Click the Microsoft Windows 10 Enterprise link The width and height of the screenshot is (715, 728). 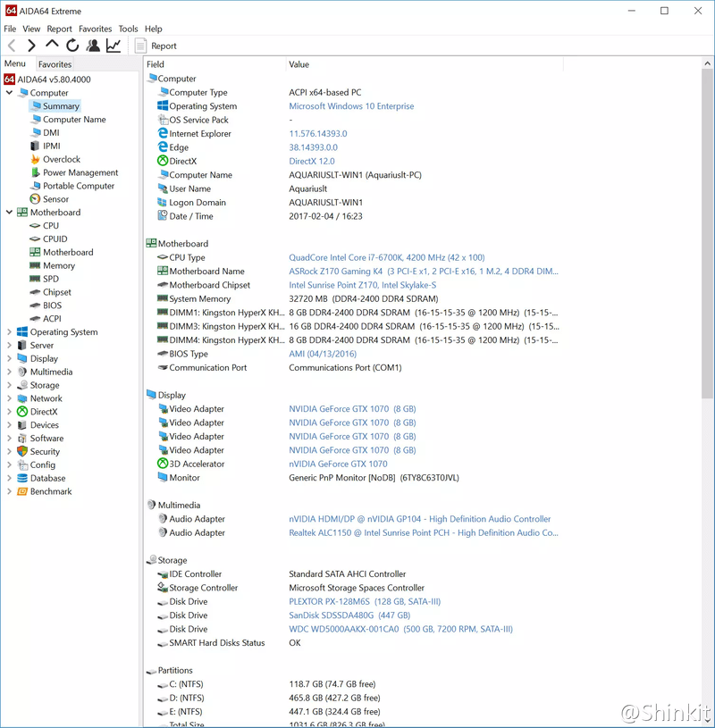click(351, 106)
